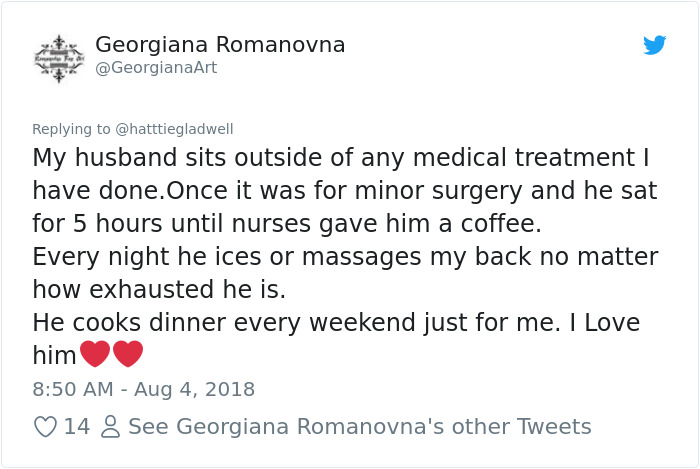Click the like count 14

click(77, 427)
